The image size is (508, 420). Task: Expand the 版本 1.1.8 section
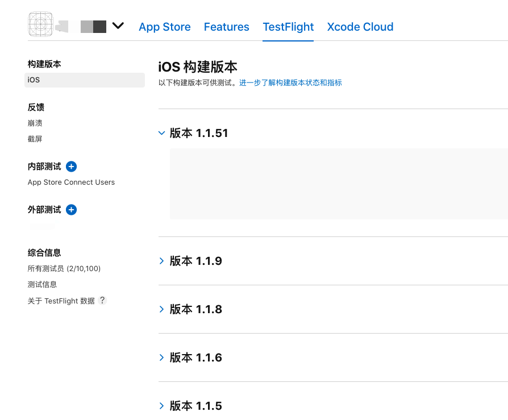point(161,309)
